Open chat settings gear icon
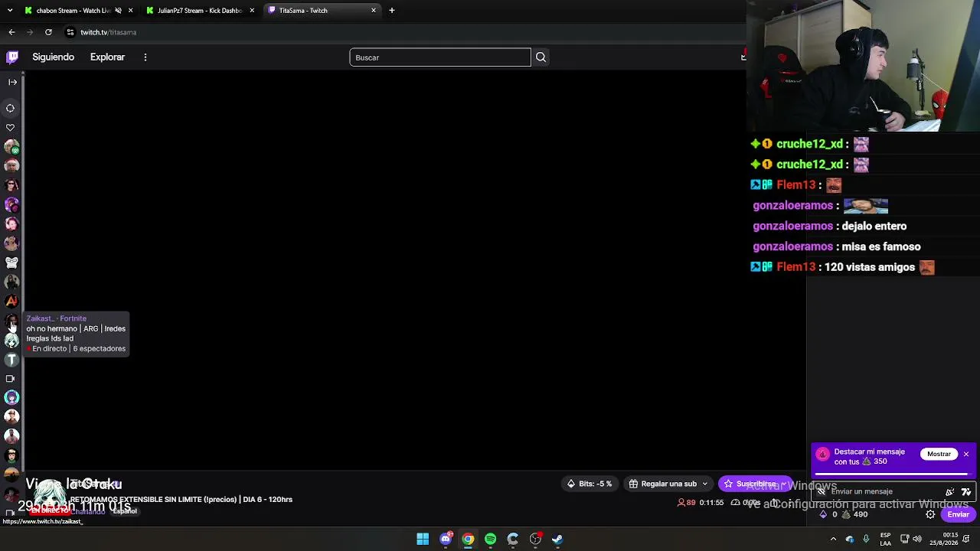The image size is (980, 551). (930, 514)
